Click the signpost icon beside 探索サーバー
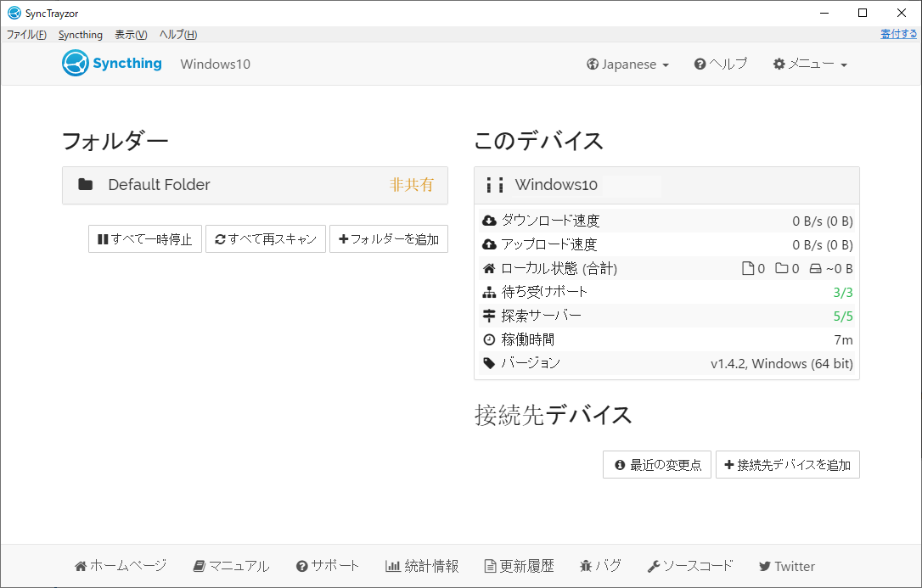Image resolution: width=922 pixels, height=588 pixels. pos(489,316)
